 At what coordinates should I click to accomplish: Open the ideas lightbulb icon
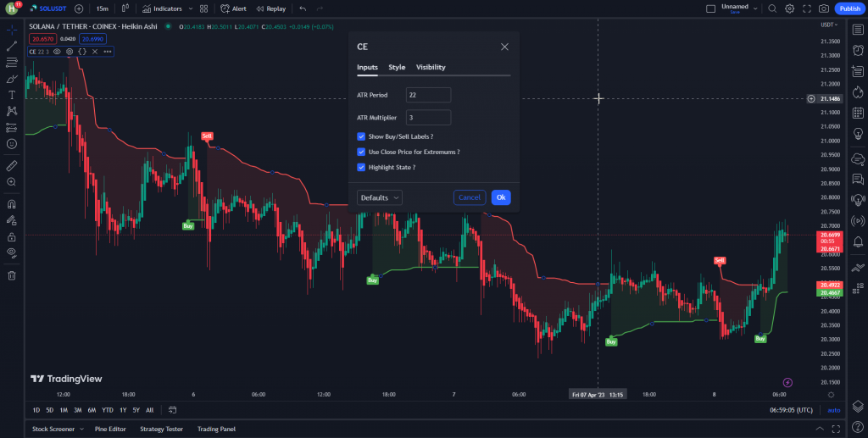[x=858, y=134]
